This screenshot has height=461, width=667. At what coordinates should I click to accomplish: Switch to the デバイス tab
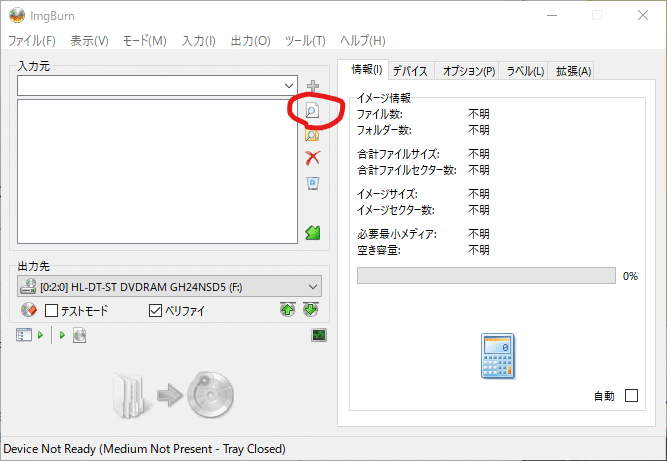[410, 71]
